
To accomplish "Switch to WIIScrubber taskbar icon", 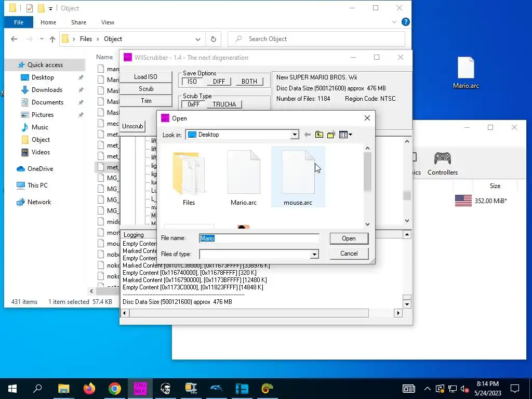I will pos(140,389).
